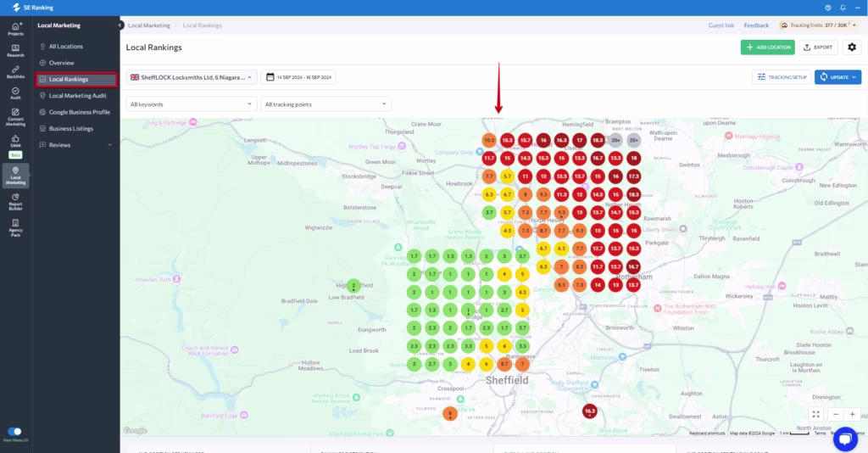Image resolution: width=868 pixels, height=453 pixels.
Task: Toggle the New Menu UI switch
Action: coord(15,431)
